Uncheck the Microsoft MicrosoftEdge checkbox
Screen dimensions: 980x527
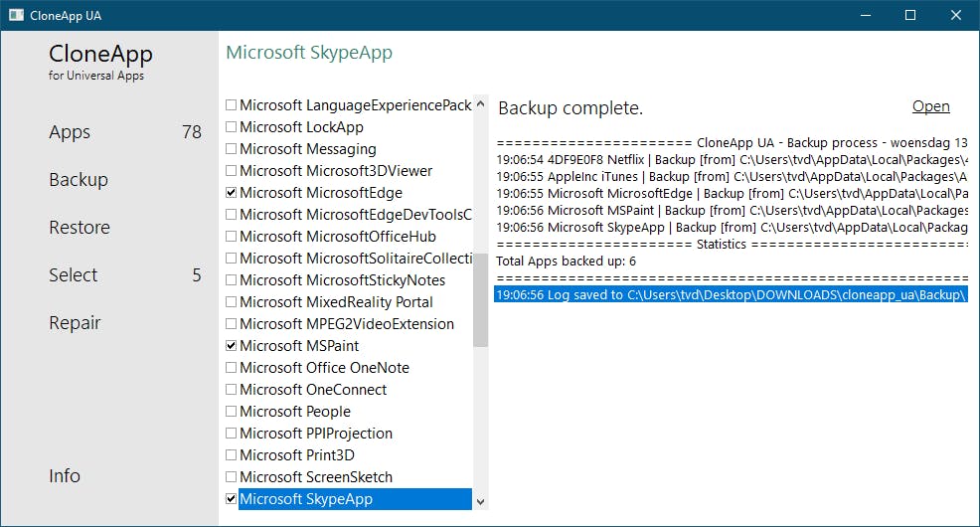(x=232, y=193)
